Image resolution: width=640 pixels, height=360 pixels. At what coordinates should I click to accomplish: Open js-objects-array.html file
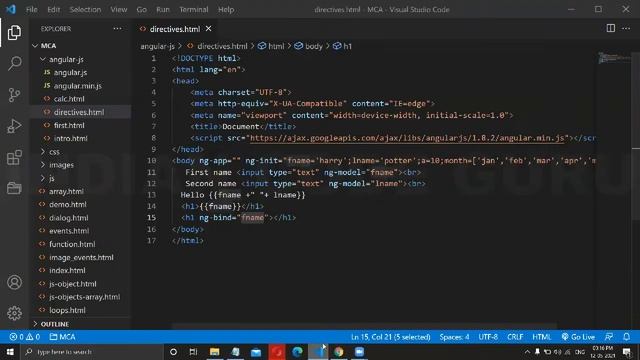click(84, 297)
